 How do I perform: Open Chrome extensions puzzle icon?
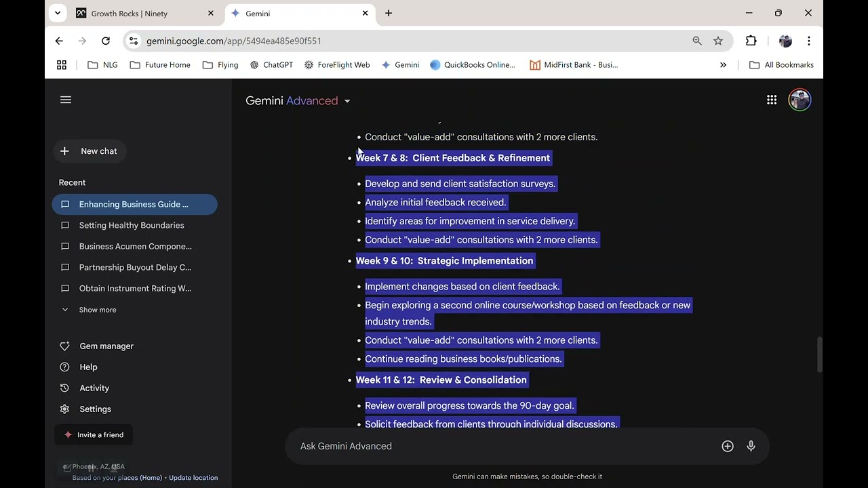click(751, 41)
